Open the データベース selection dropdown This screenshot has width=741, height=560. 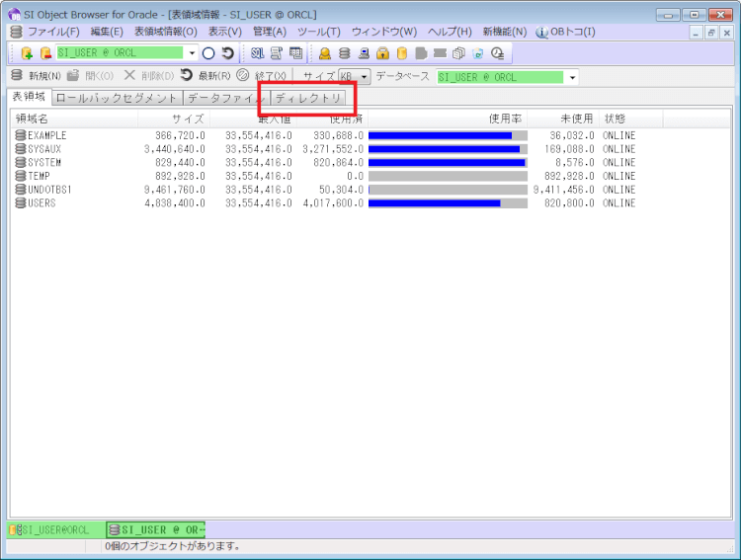tap(571, 77)
